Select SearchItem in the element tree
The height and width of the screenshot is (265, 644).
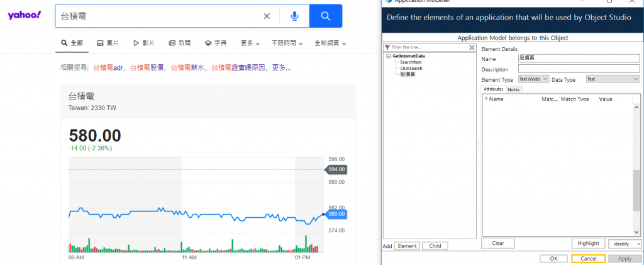(x=411, y=62)
